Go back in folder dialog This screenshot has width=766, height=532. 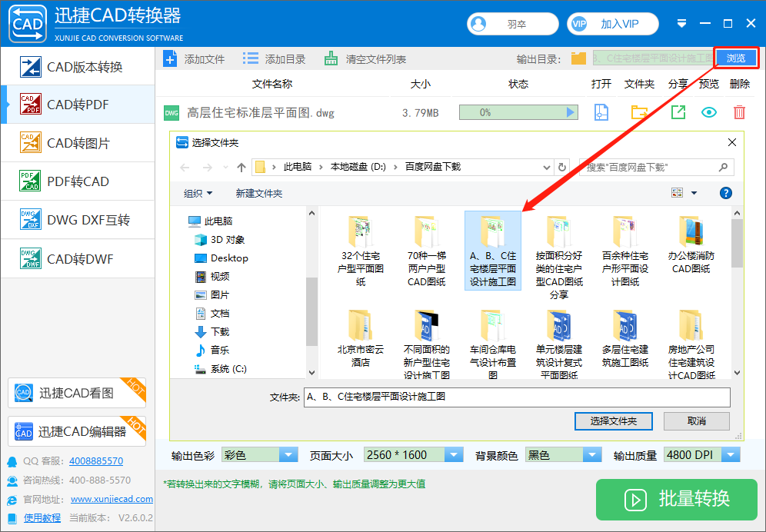pos(185,168)
